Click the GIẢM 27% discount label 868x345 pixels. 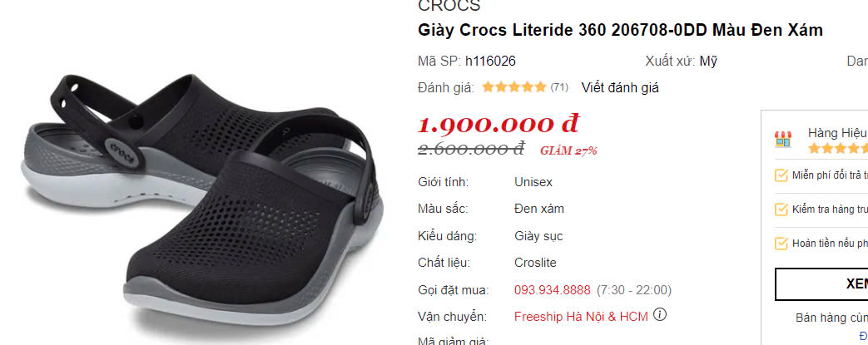coord(568,150)
